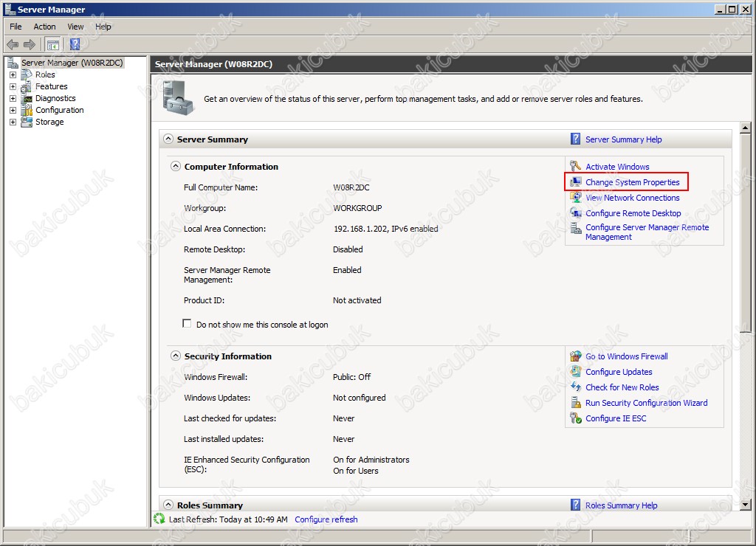Select the Features label in the tree
The width and height of the screenshot is (756, 546).
[52, 87]
